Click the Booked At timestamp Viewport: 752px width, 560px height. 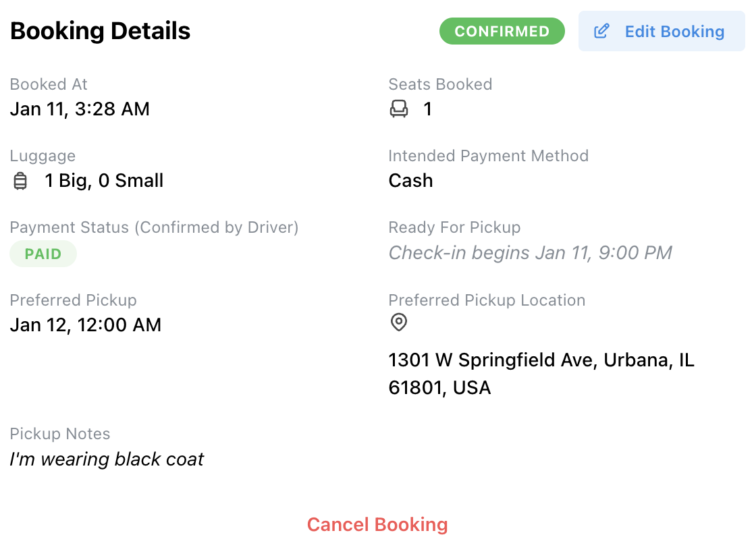point(80,109)
